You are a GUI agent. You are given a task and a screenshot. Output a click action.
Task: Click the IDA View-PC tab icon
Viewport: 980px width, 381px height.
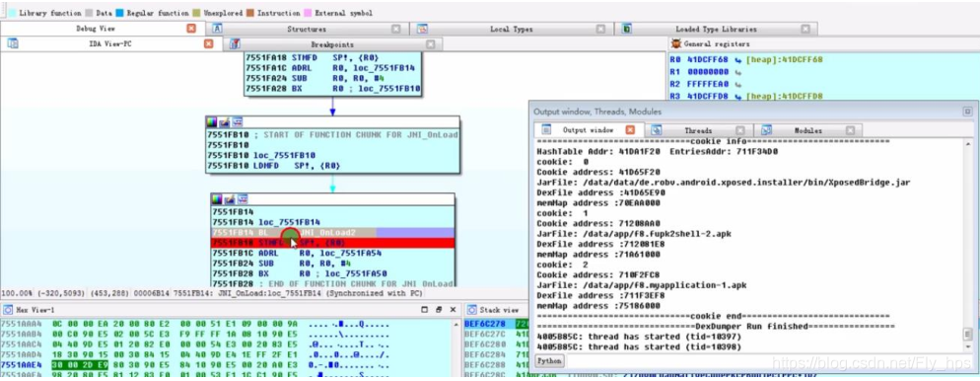(x=13, y=43)
